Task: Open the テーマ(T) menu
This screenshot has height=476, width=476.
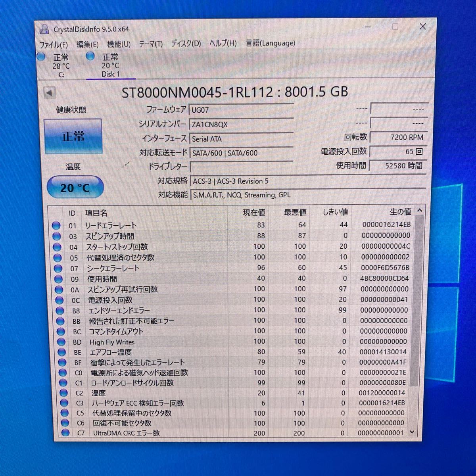Action: tap(150, 44)
